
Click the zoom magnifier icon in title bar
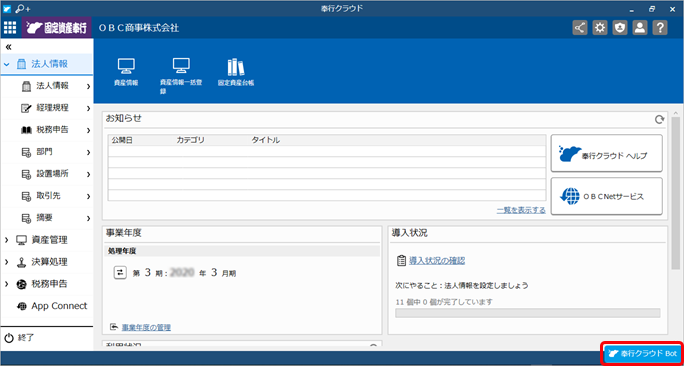click(19, 9)
